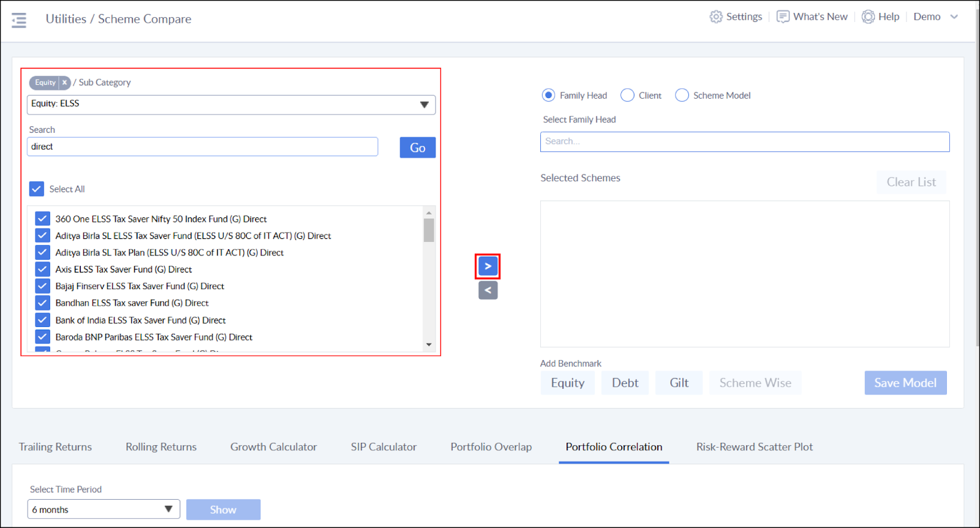Toggle the Select All checkbox
The width and height of the screenshot is (980, 528).
pos(37,189)
